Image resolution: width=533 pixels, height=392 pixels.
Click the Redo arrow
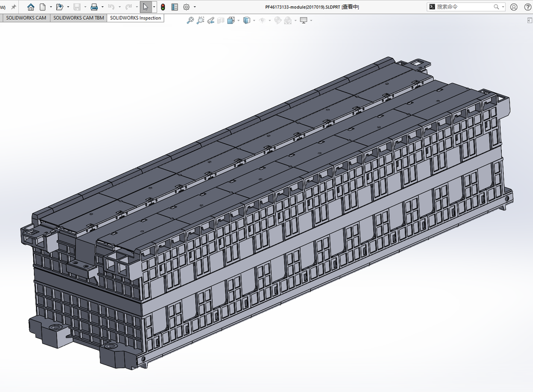click(129, 7)
